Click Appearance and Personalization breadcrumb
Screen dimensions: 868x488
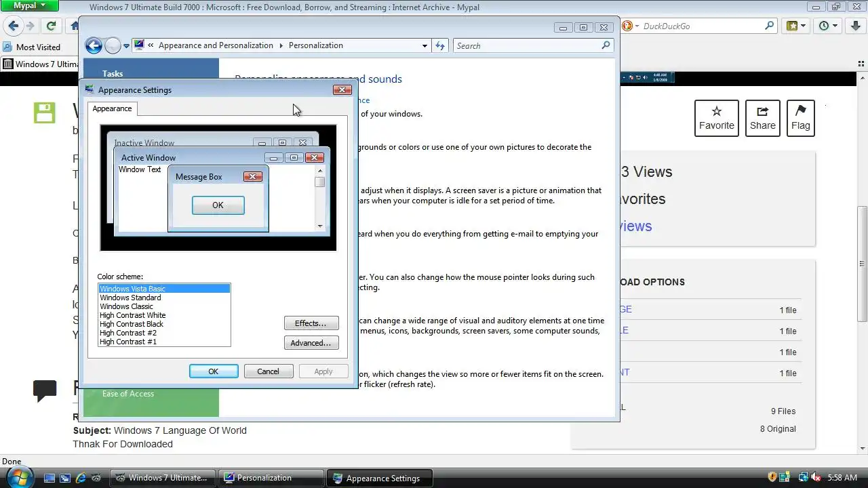point(216,45)
